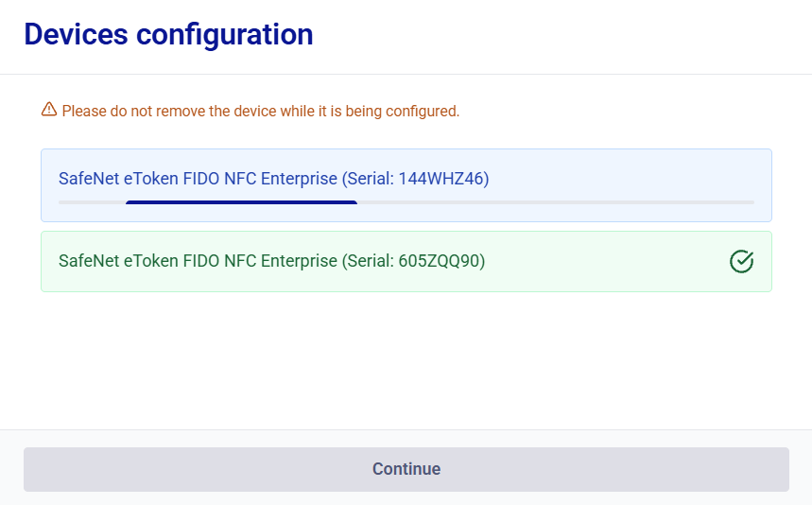Image resolution: width=812 pixels, height=505 pixels.
Task: Click green card space left of checkmark
Action: [606, 261]
